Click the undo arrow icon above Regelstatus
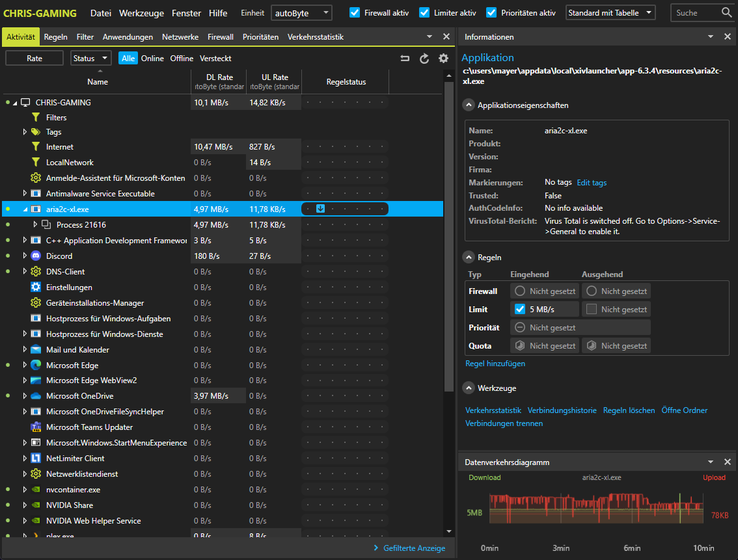This screenshot has height=560, width=738. tap(405, 58)
